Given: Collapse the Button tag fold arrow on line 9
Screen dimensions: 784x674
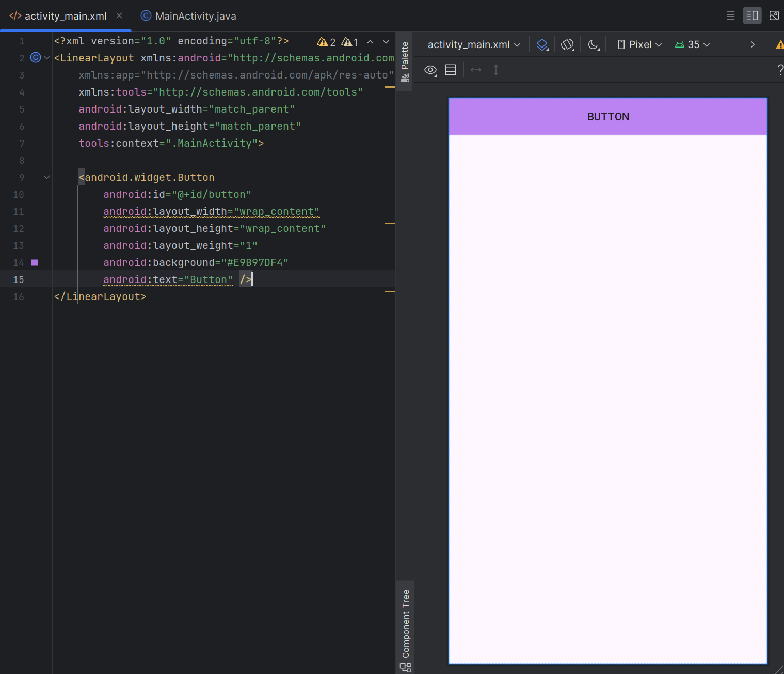Looking at the screenshot, I should coord(47,177).
